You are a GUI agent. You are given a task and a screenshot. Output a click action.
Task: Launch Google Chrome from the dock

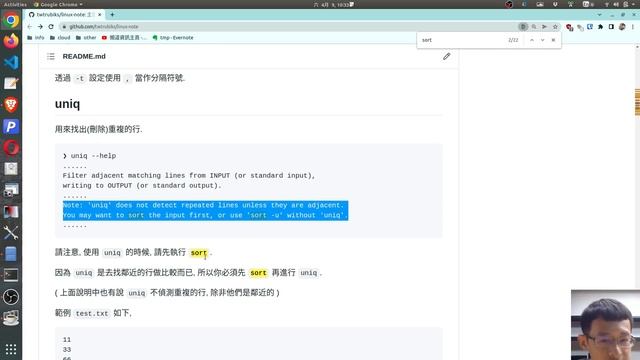pyautogui.click(x=11, y=20)
